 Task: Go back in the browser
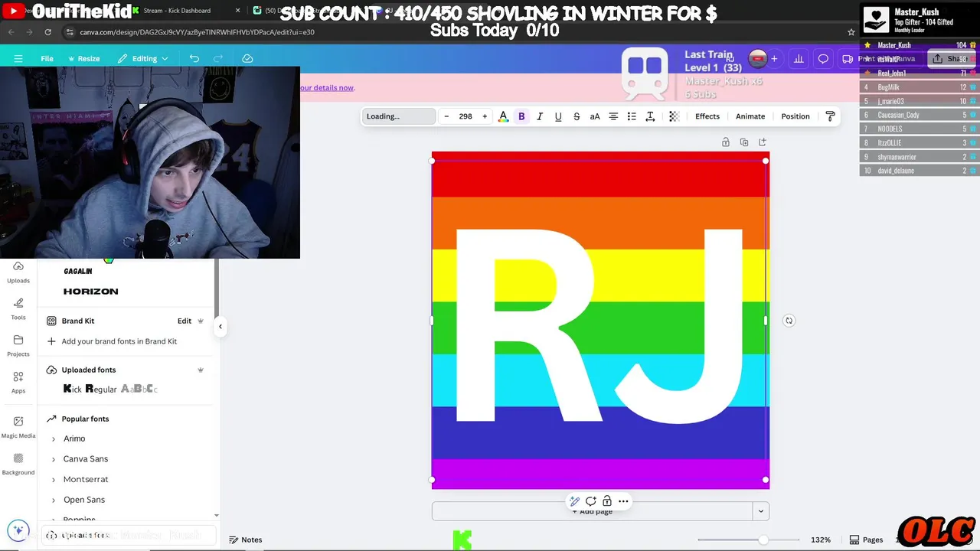11,32
